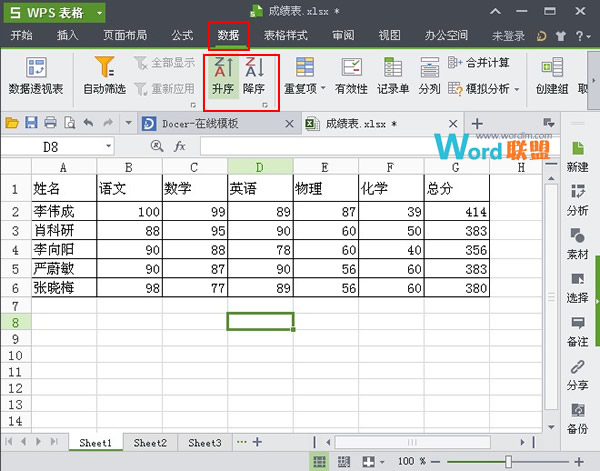Click the 降序 descending sort icon
600x471 pixels.
[x=254, y=76]
